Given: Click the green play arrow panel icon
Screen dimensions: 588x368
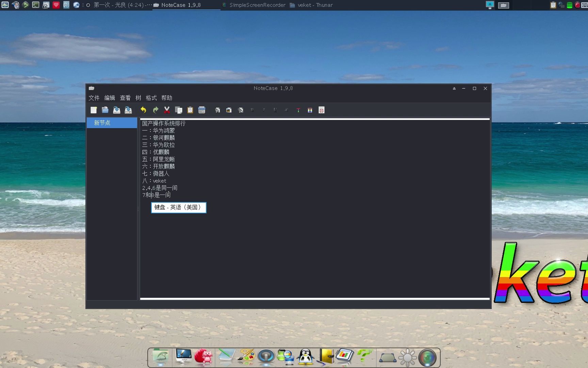Looking at the screenshot, I should pos(26,5).
